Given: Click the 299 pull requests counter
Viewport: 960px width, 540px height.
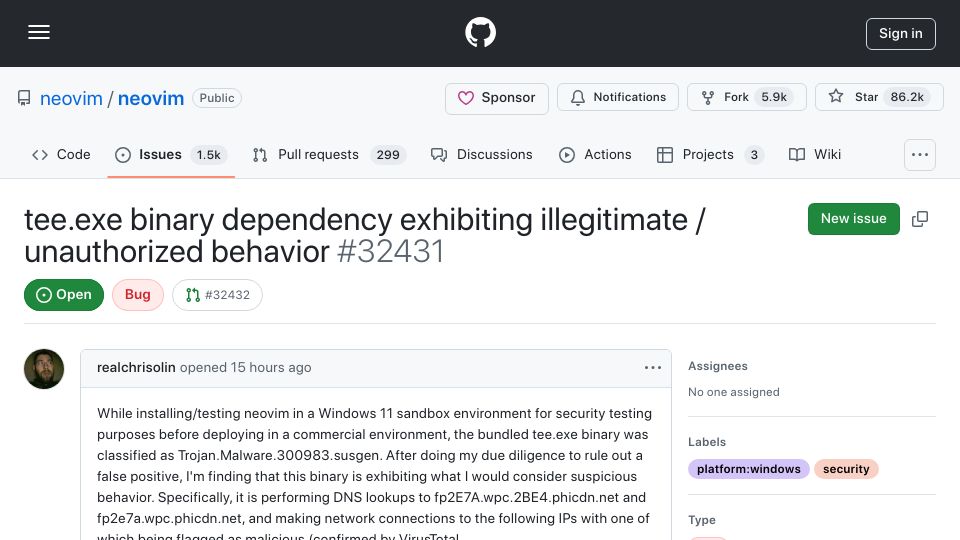Looking at the screenshot, I should (388, 155).
